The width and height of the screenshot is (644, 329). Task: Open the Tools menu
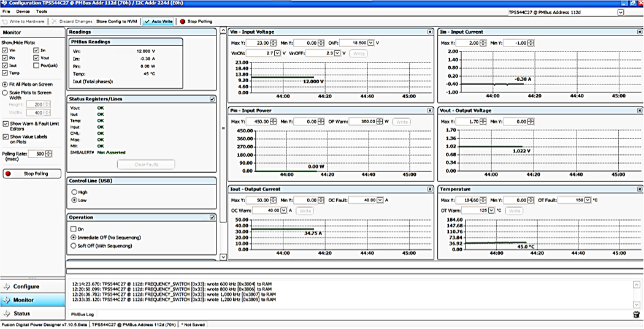41,12
